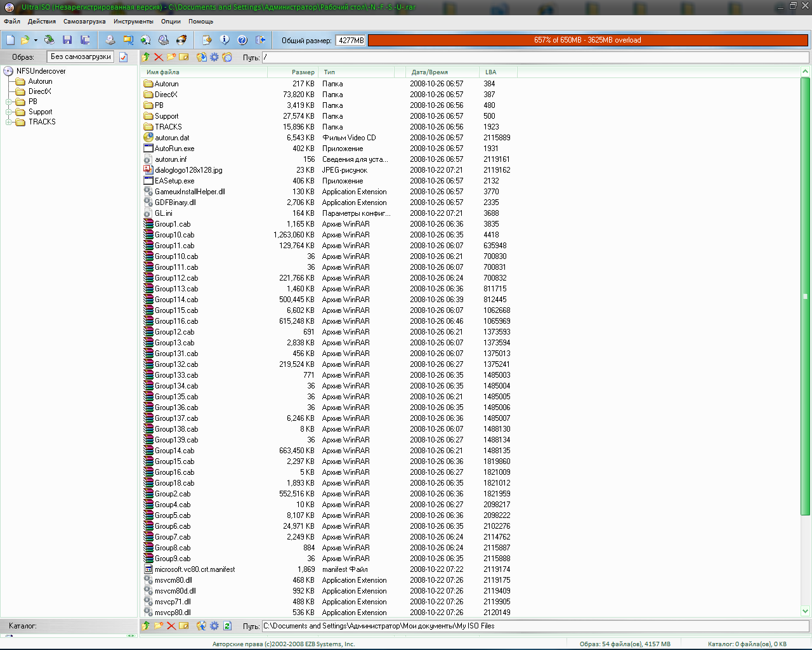Select the AutoRun.exe file row
Screen dimensions: 812x650
tap(331, 149)
